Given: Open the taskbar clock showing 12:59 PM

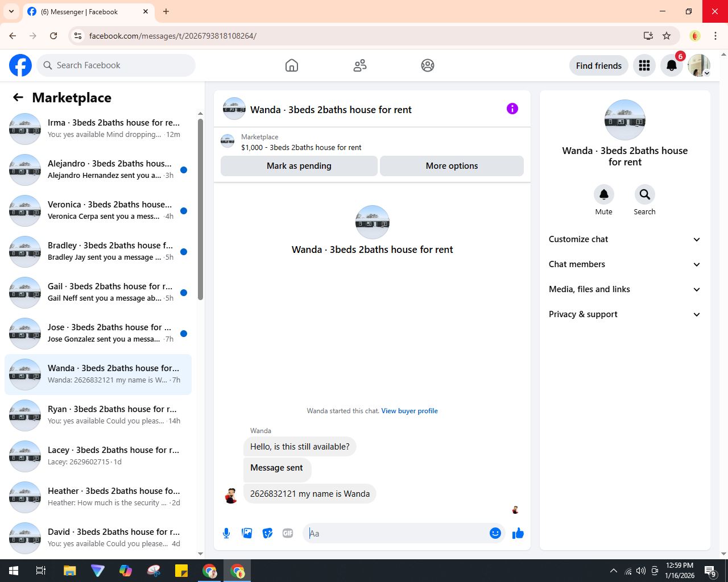Looking at the screenshot, I should [680, 571].
